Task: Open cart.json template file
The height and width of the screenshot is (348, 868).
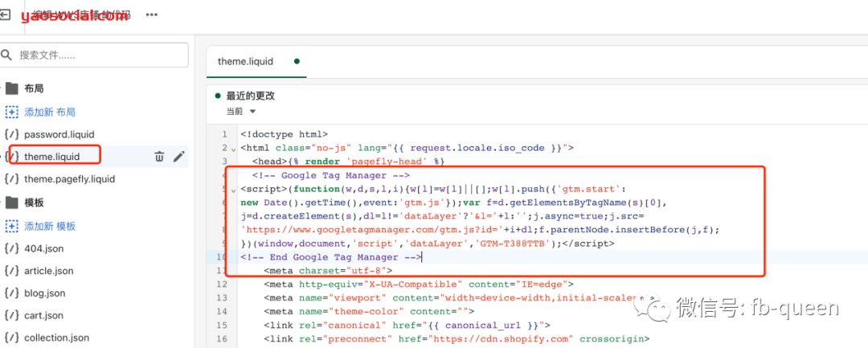Action: [x=43, y=315]
